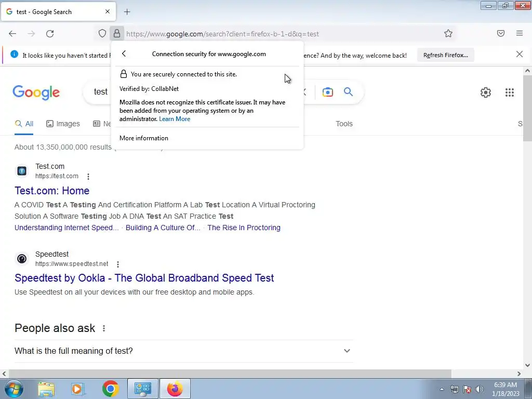This screenshot has width=532, height=399.
Task: Open the Tools search options
Action: click(x=344, y=124)
